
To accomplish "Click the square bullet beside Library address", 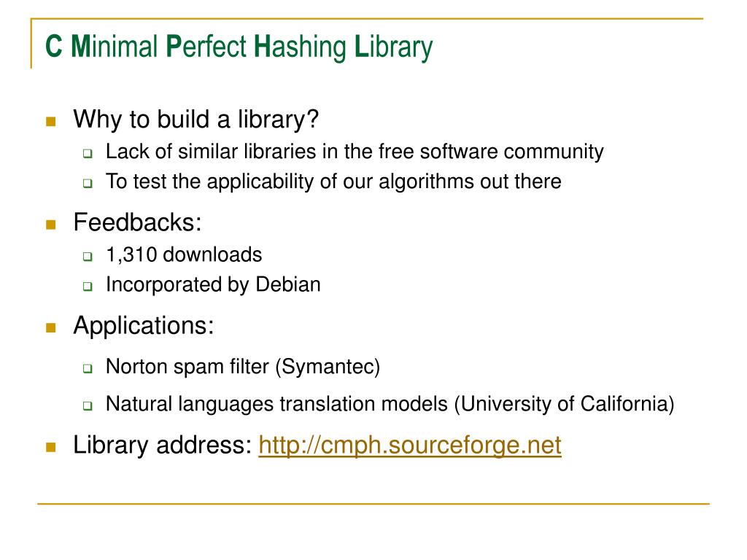I will [51, 447].
